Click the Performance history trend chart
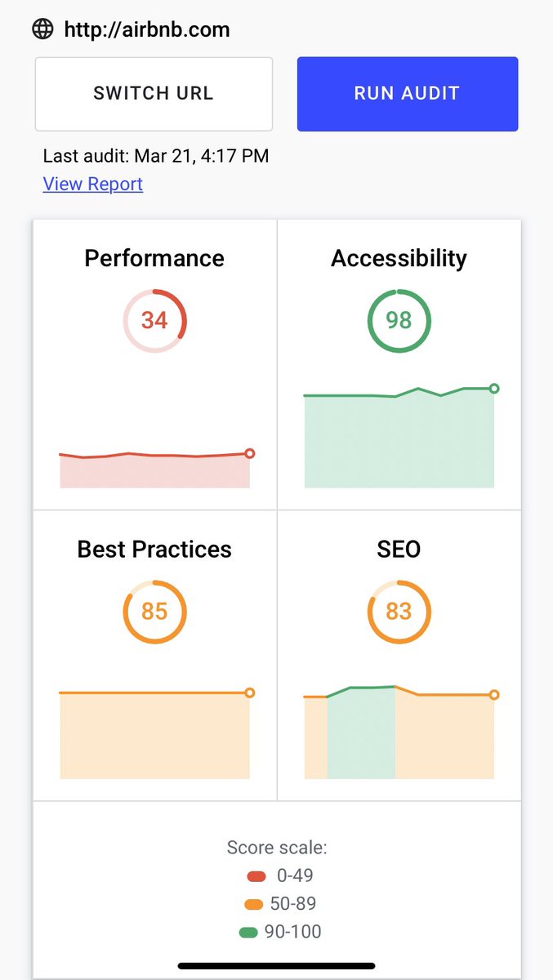The image size is (553, 980). (x=154, y=470)
